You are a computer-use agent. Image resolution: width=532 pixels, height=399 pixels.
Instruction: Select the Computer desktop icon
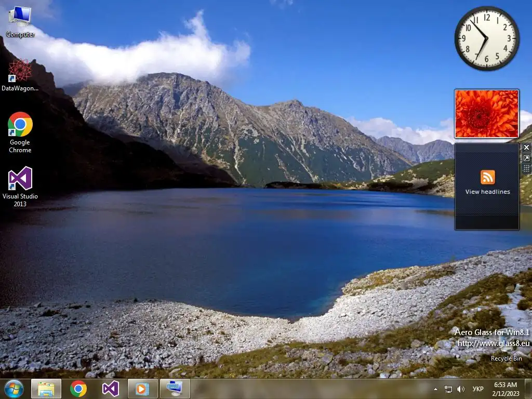coord(20,22)
